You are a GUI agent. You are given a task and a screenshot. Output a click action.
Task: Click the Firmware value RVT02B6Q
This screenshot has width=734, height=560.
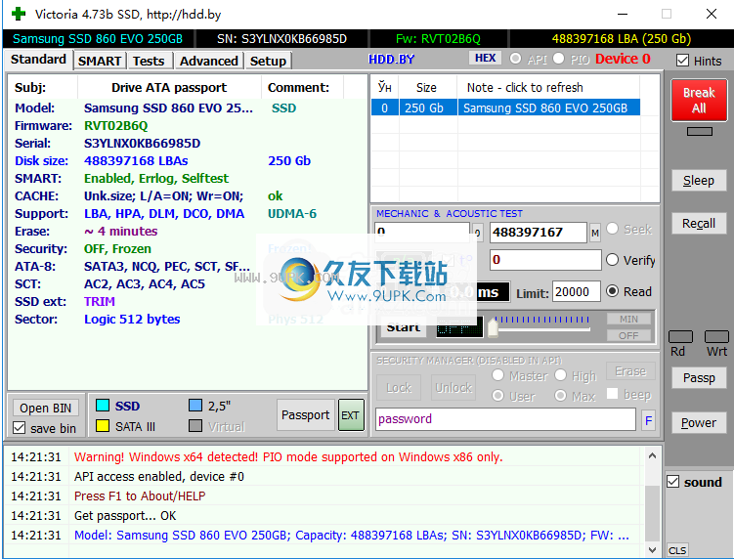(115, 125)
